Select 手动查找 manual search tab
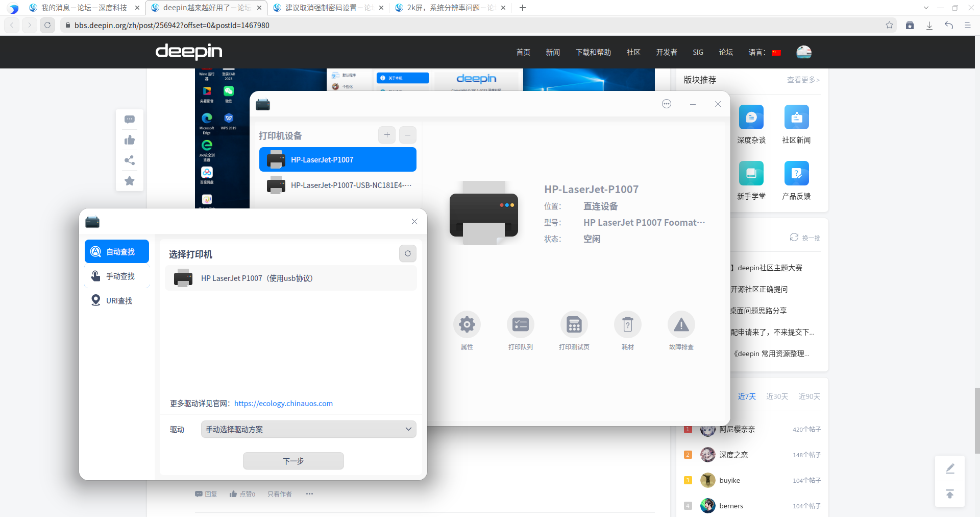This screenshot has height=517, width=980. (117, 276)
